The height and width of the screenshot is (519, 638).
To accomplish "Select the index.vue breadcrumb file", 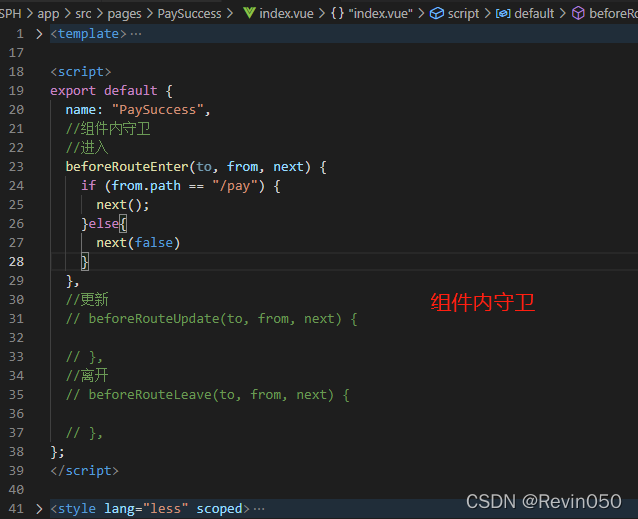I will click(x=286, y=14).
